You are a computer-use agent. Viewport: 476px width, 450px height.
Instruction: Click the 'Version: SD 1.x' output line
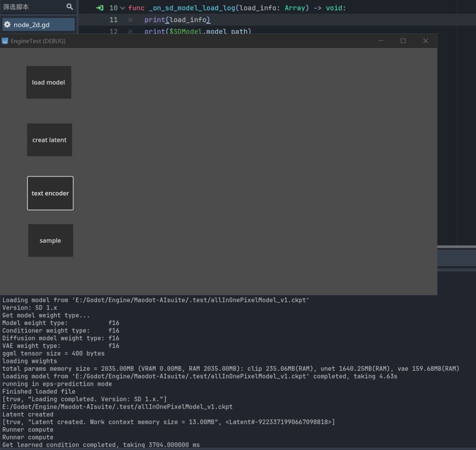(x=30, y=307)
